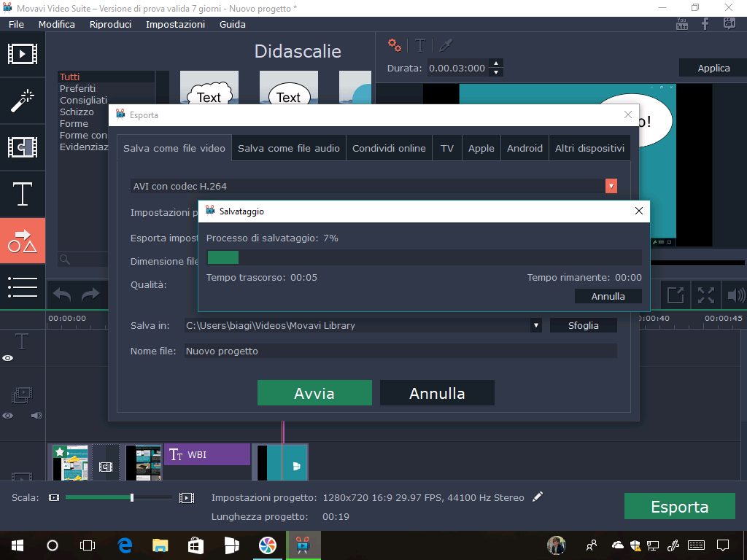The height and width of the screenshot is (560, 747).
Task: Choose the oval Text callout thumbnail
Action: coord(289,87)
